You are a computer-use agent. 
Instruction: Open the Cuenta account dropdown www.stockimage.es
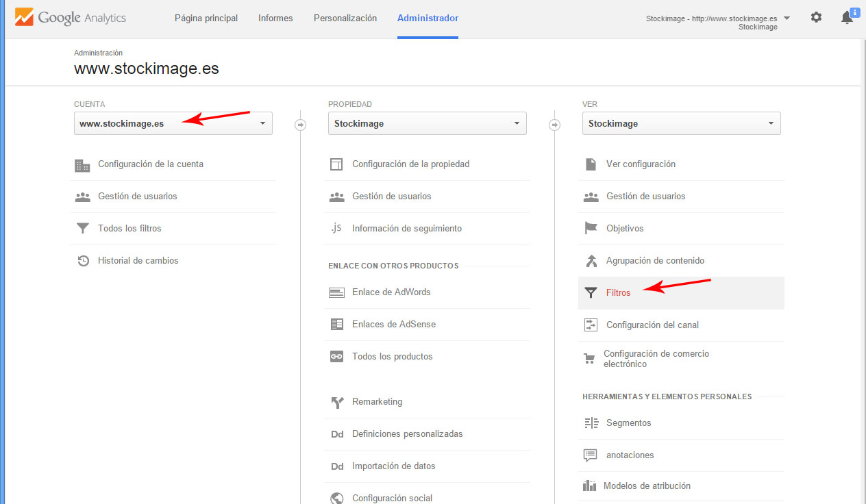tap(173, 123)
